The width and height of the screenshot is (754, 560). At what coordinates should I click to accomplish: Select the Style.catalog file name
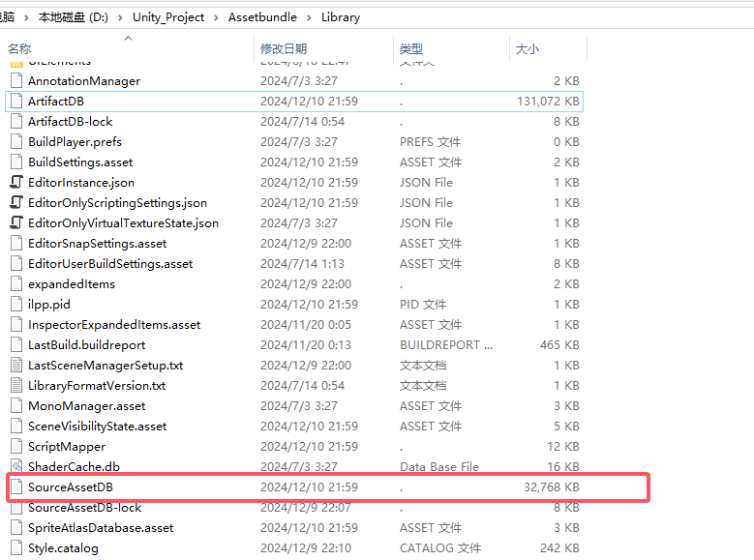click(63, 547)
